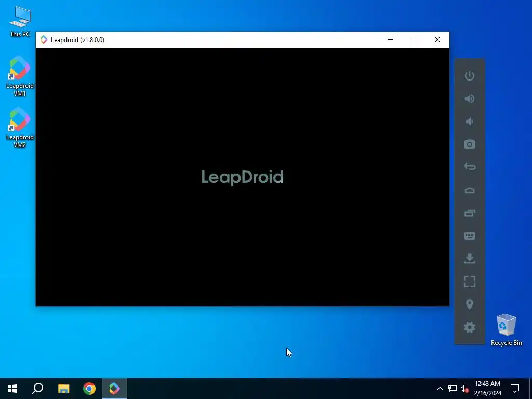Click the Android home icon in sidebar
Viewport: 532px width, 399px height.
point(470,190)
